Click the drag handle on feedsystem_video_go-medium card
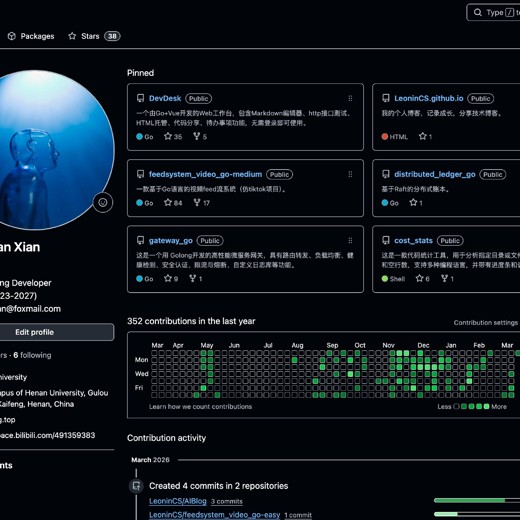 (350, 174)
